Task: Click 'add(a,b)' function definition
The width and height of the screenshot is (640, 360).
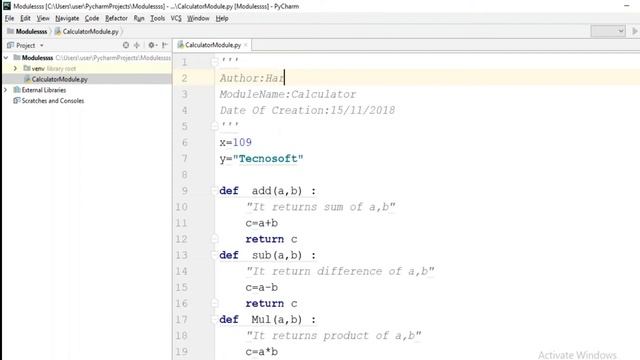Action: click(277, 191)
